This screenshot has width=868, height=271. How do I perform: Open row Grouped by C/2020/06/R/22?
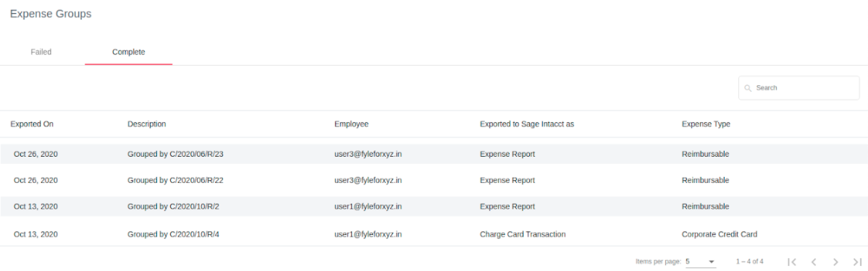click(x=434, y=180)
